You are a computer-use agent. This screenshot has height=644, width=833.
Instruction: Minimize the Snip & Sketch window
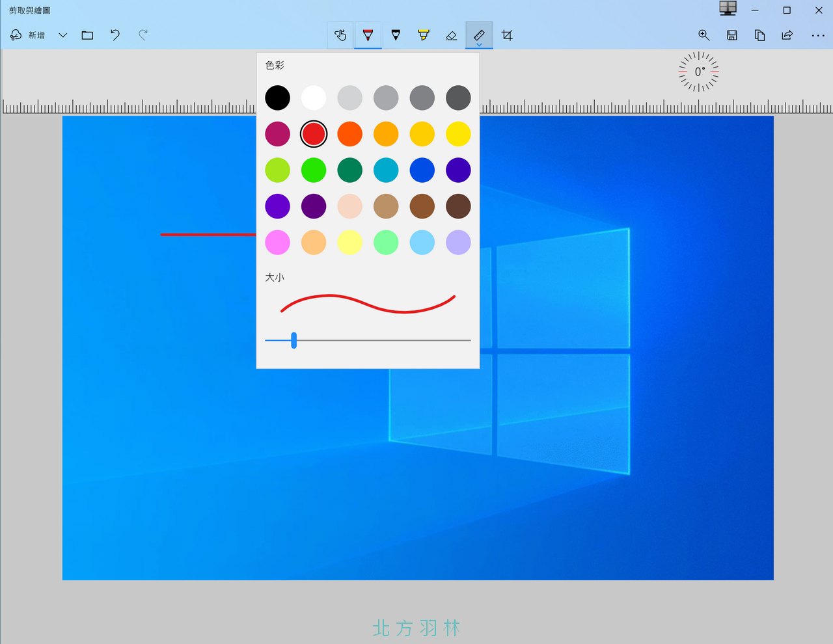click(x=755, y=10)
